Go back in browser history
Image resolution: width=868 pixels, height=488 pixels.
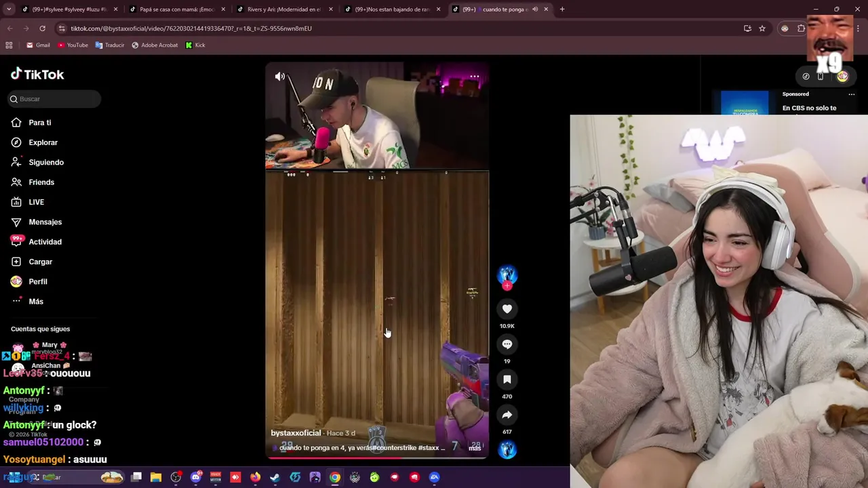pyautogui.click(x=9, y=28)
